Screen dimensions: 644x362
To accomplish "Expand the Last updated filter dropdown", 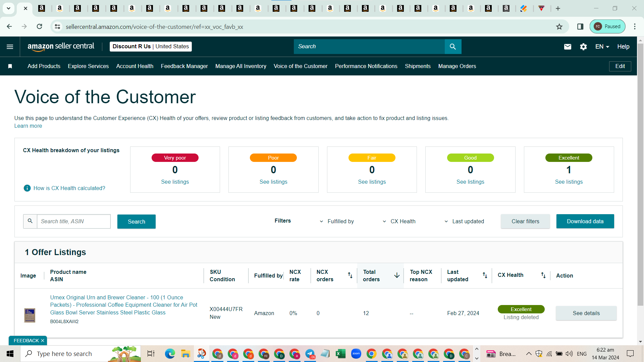I will pyautogui.click(x=464, y=221).
